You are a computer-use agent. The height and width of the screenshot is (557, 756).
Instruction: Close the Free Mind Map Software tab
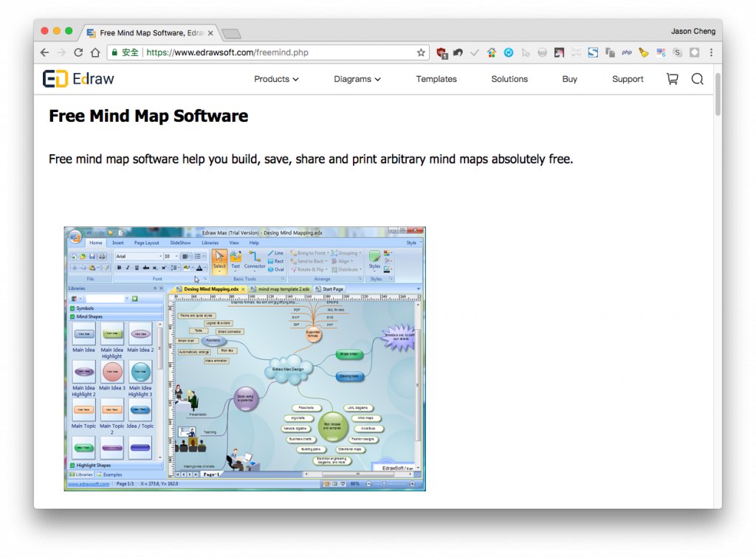tap(210, 33)
